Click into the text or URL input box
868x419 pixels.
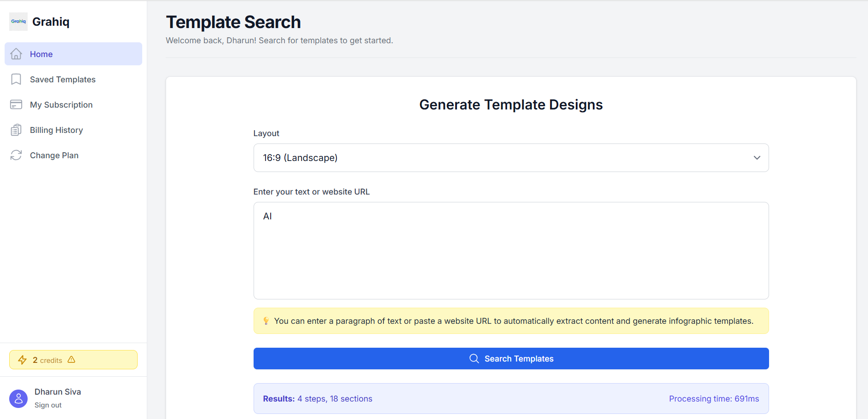tap(511, 251)
